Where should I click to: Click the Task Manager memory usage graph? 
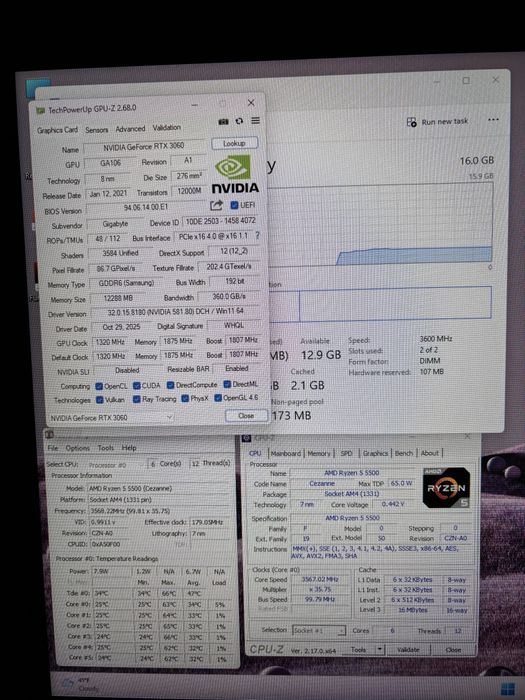click(x=380, y=224)
